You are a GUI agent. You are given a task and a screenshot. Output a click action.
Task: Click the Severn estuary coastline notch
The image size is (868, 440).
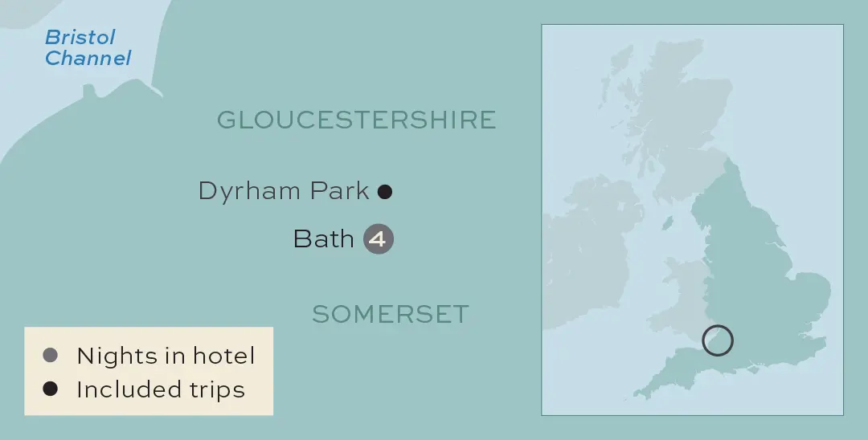tap(88, 88)
